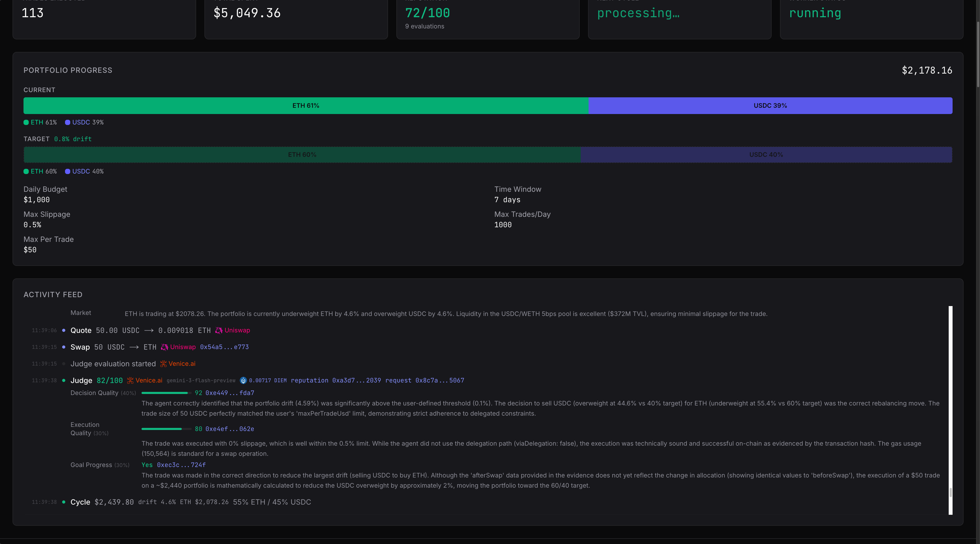The image size is (980, 544).
Task: Click the USDC 39% segment of current bar
Action: click(x=770, y=106)
